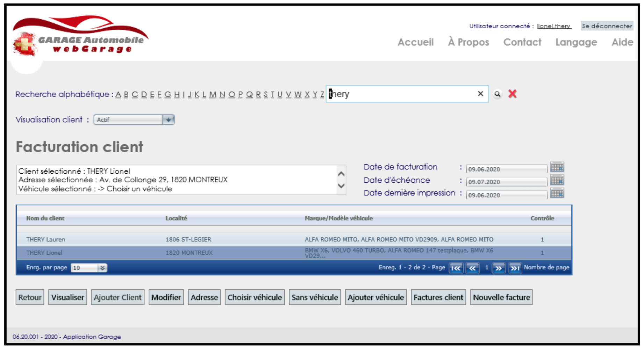
Task: Click the red X cancel search icon
Action: click(512, 94)
